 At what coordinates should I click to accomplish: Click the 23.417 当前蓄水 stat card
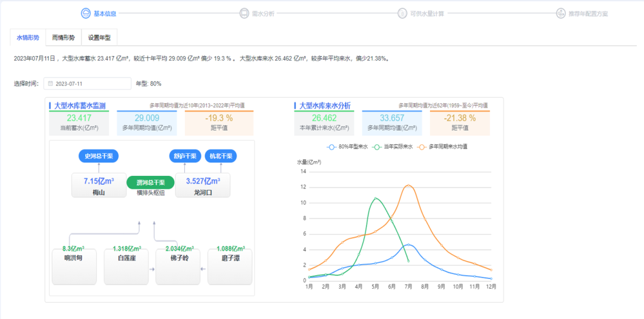click(x=79, y=123)
